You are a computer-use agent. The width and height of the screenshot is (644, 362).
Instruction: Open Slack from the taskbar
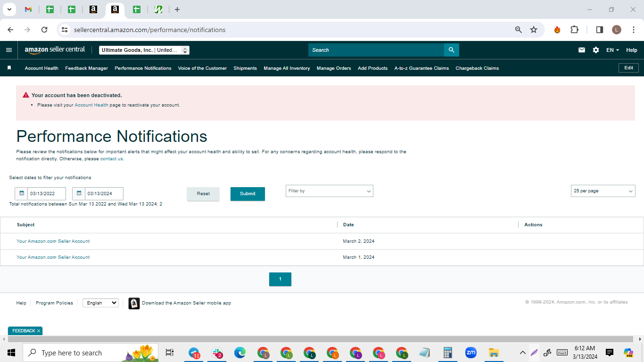click(217, 353)
